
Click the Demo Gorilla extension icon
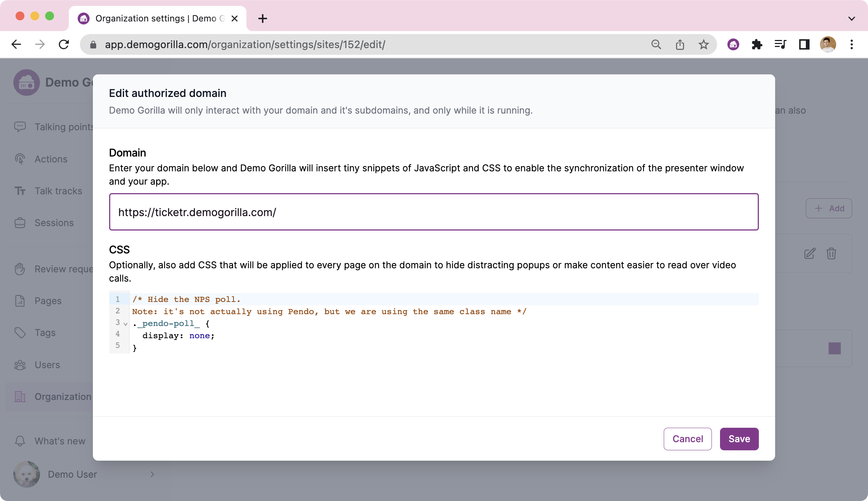click(733, 45)
